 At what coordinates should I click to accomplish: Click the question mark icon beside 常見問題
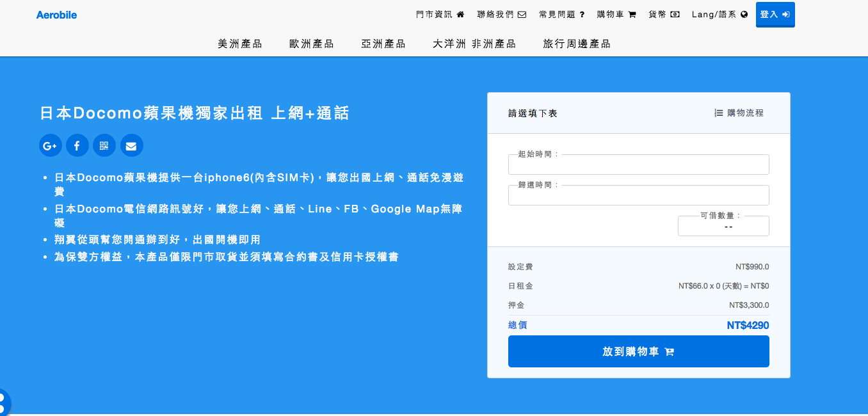(x=581, y=13)
